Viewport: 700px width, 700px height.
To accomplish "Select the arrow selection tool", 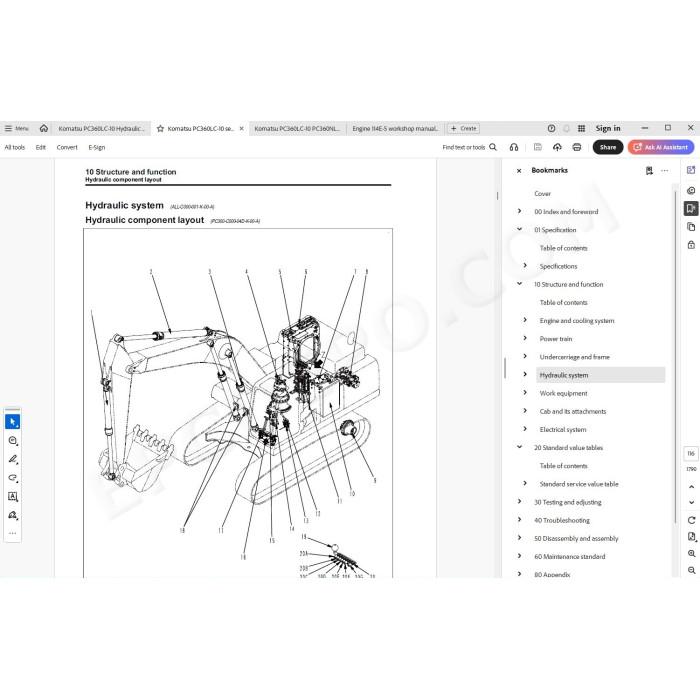I will (12, 422).
